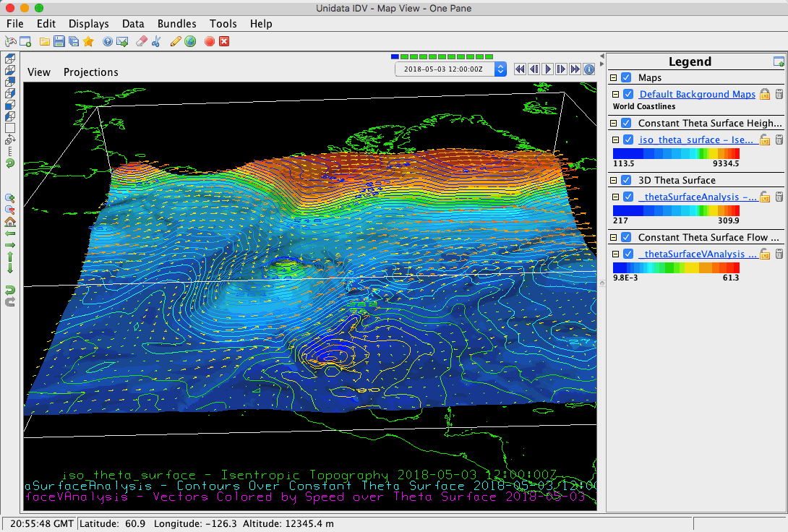Open the Projections menu
This screenshot has height=532, width=788.
(90, 72)
